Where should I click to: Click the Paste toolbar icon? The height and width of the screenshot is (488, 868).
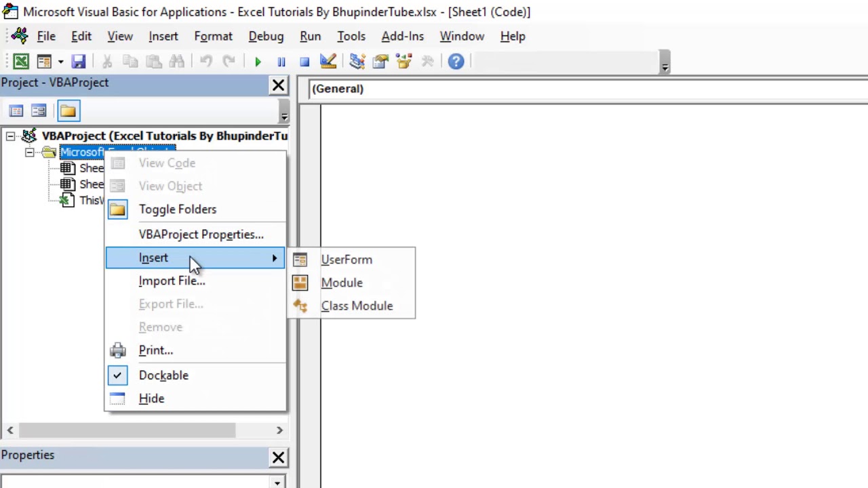(x=153, y=62)
